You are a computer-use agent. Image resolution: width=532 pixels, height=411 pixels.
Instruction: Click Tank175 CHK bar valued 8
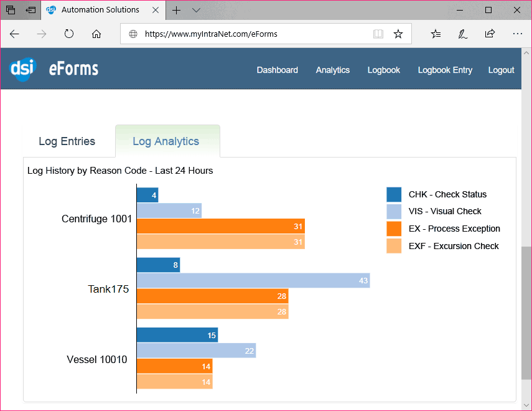159,265
